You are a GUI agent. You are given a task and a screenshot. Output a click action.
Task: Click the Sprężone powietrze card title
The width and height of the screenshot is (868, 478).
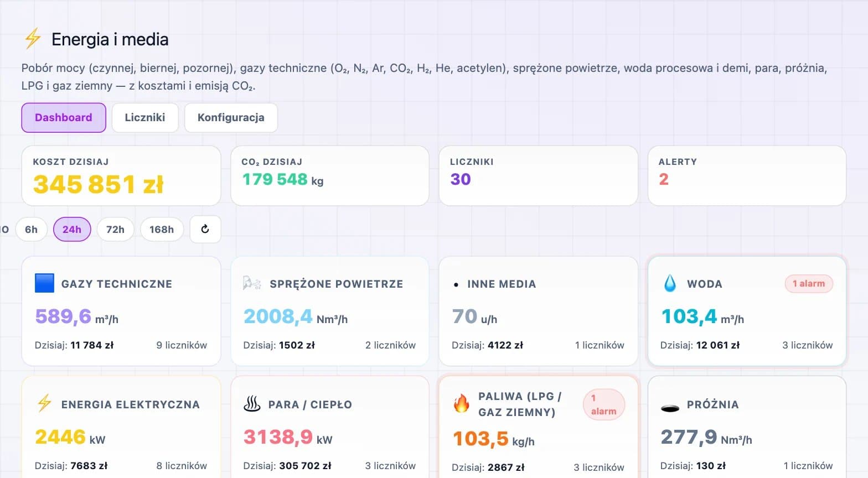337,284
